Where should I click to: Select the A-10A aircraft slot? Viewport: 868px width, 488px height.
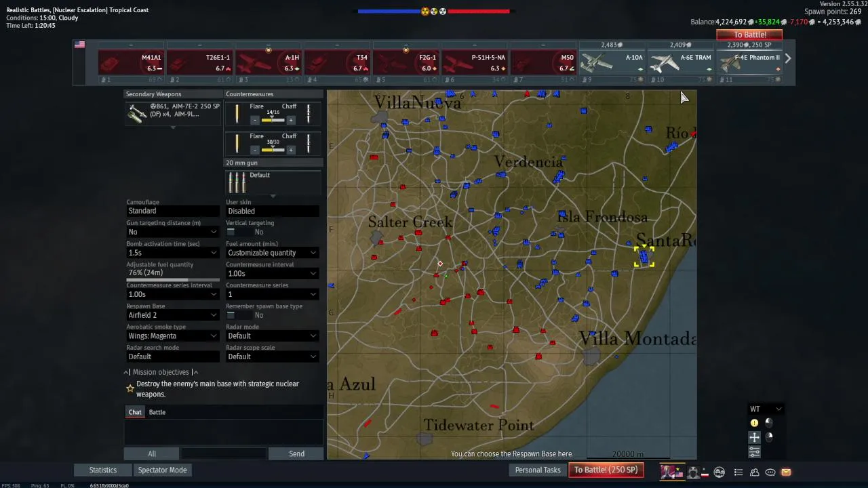(x=612, y=62)
